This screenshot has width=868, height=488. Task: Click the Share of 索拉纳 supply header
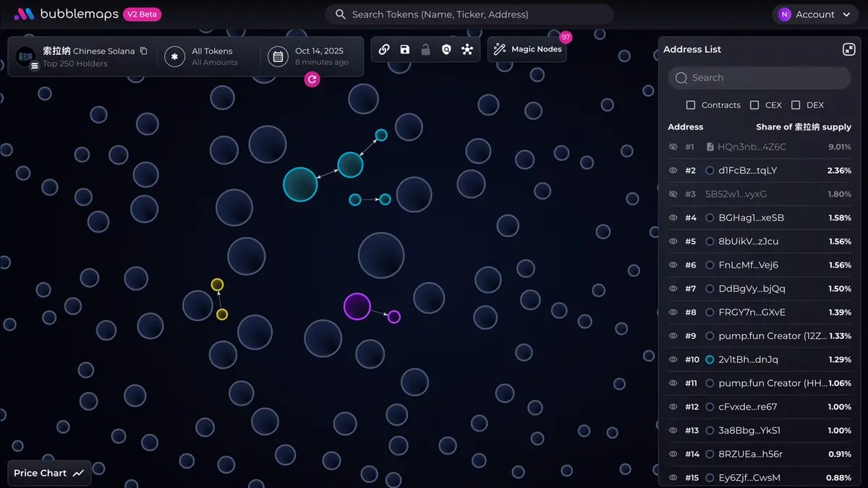804,127
